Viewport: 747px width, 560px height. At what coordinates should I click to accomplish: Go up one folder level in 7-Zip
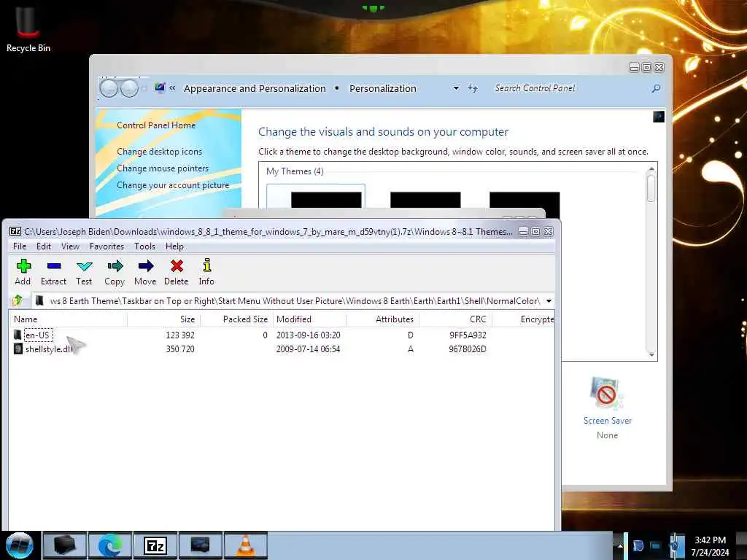coord(18,300)
